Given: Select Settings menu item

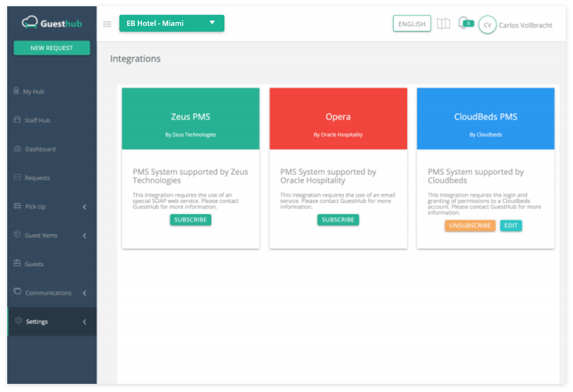Looking at the screenshot, I should (52, 322).
